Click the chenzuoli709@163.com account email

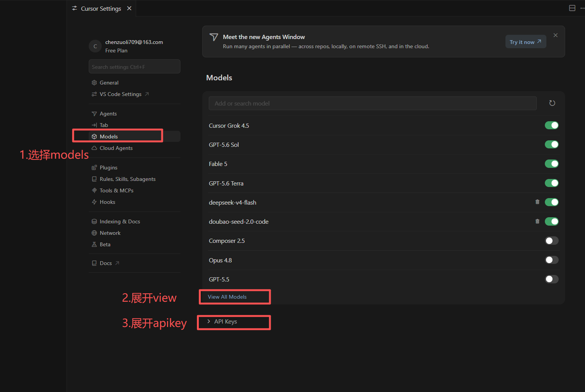(134, 42)
